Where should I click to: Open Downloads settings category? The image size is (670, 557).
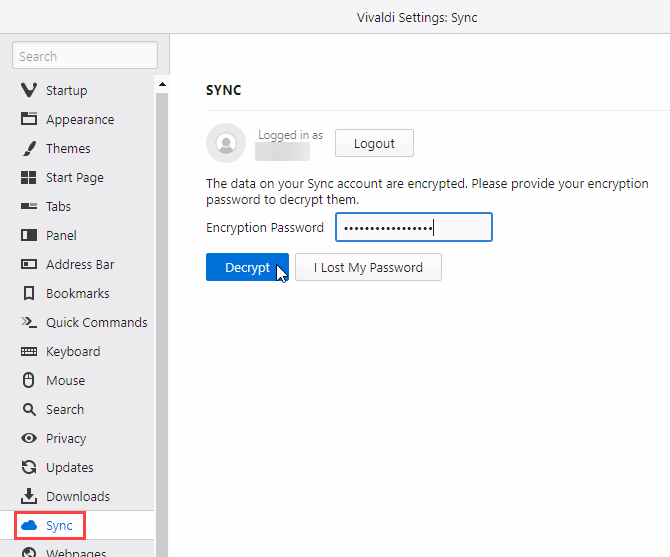(77, 496)
